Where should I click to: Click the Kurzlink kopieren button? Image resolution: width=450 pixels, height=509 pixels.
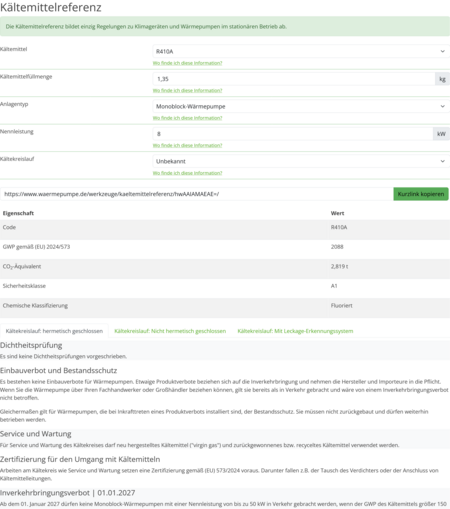click(x=421, y=194)
